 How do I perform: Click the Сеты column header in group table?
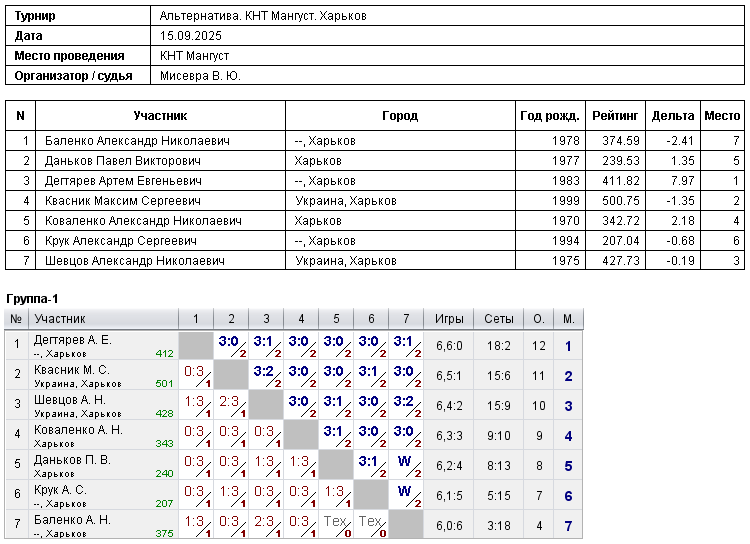[x=498, y=319]
